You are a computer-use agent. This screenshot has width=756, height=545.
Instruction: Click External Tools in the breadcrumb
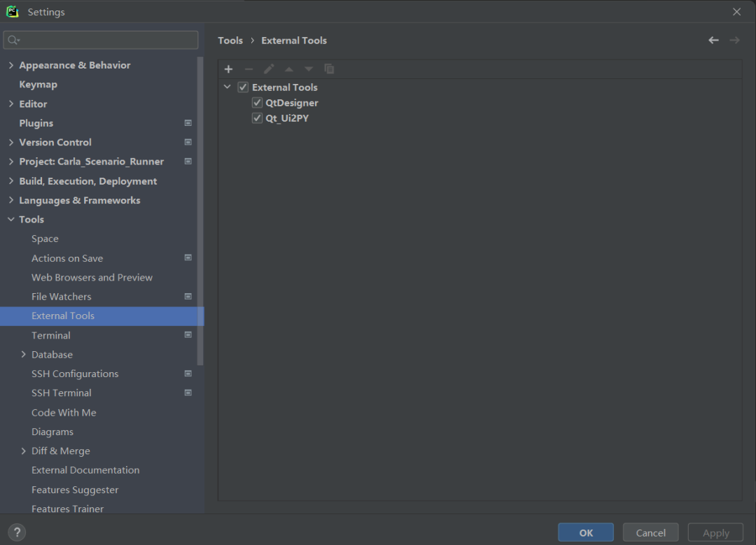coord(294,41)
